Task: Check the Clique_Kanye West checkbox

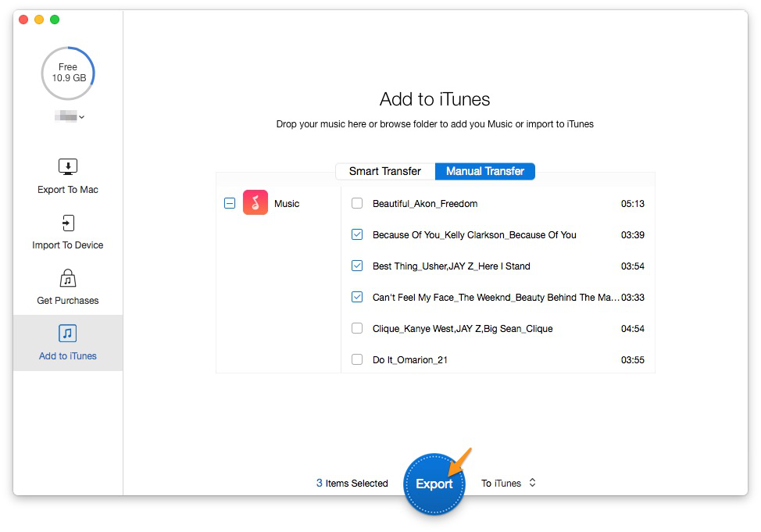Action: [x=357, y=329]
